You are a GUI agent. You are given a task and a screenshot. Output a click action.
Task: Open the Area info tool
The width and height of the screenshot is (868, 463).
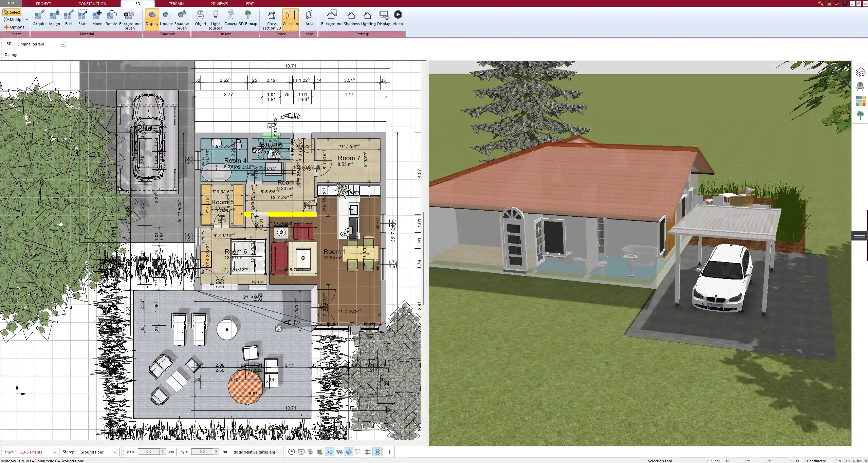tap(309, 19)
